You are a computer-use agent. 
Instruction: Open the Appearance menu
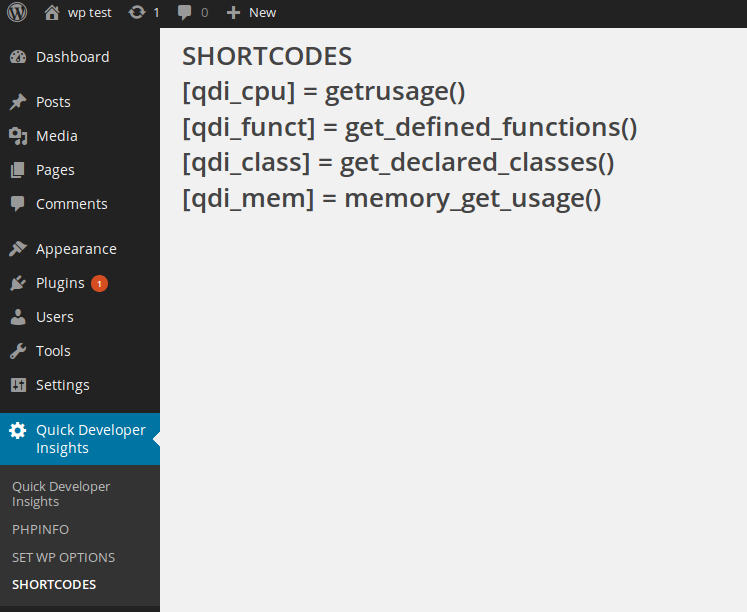click(76, 250)
